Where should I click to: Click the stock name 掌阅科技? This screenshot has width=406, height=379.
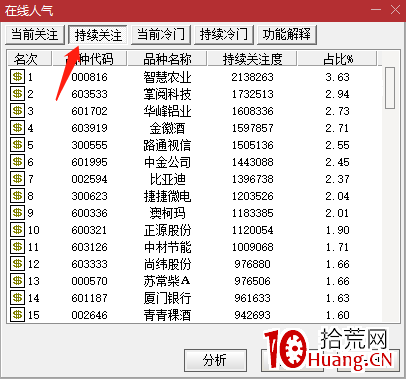coord(167,94)
